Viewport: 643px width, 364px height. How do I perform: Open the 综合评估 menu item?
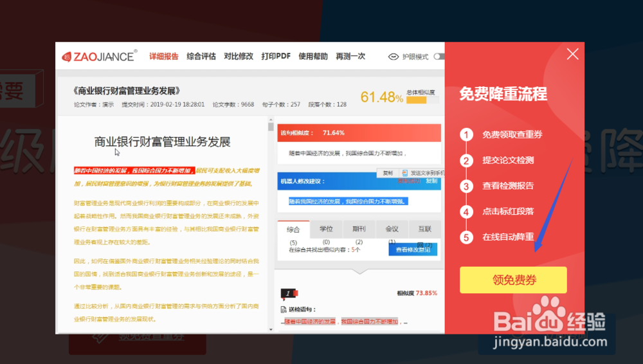201,56
